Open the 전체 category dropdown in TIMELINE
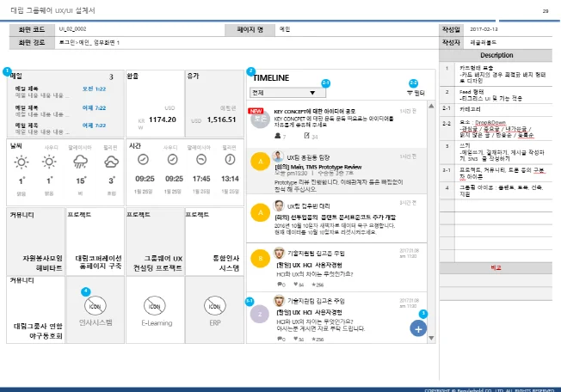Screen dimensions: 561x392 [287, 93]
